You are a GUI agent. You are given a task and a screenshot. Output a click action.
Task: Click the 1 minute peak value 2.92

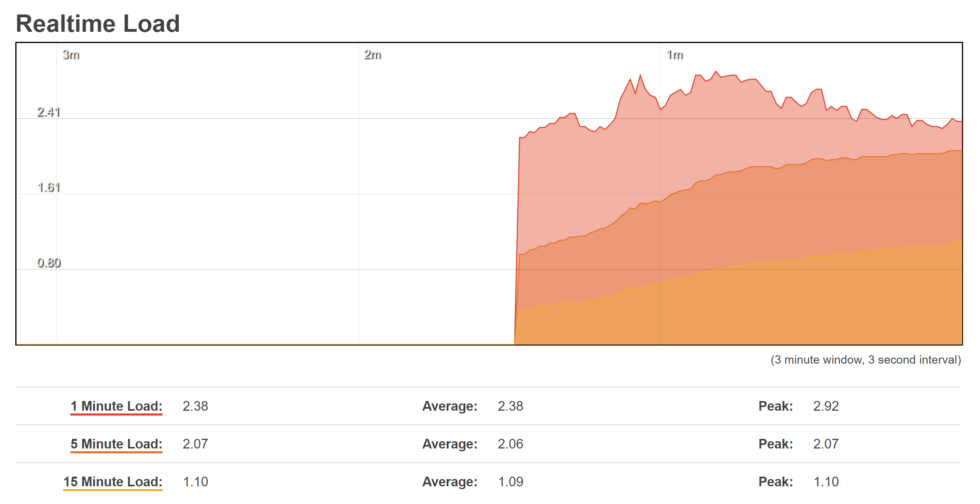click(x=826, y=406)
